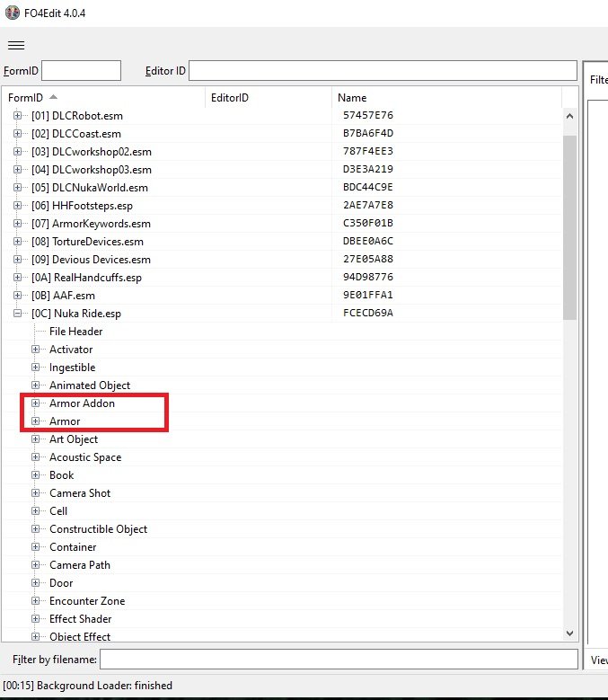Click the Editor ID search field

(382, 71)
